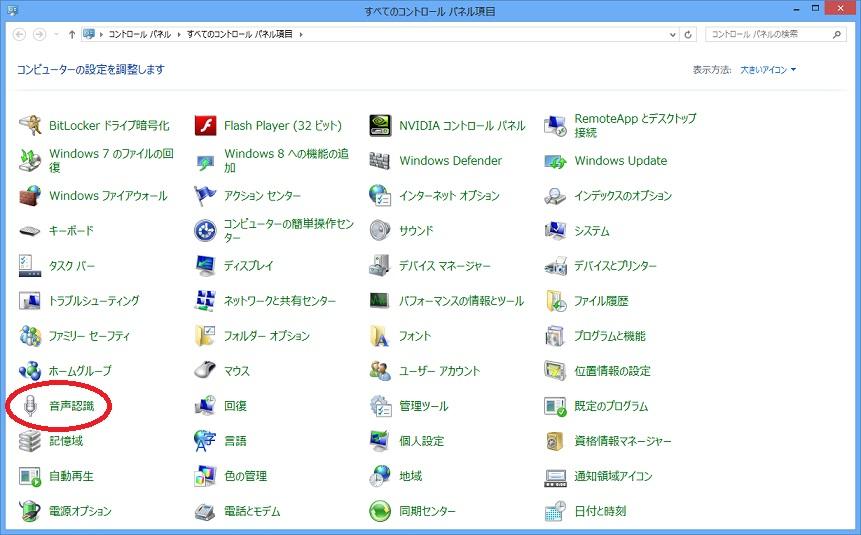Viewport: 861px width, 535px height.
Task: Click the フォント folder icon
Action: pyautogui.click(x=380, y=336)
